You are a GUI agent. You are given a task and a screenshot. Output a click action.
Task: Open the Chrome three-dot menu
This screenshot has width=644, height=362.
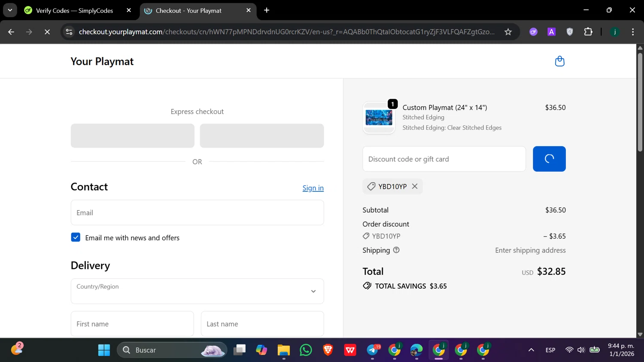point(633,32)
